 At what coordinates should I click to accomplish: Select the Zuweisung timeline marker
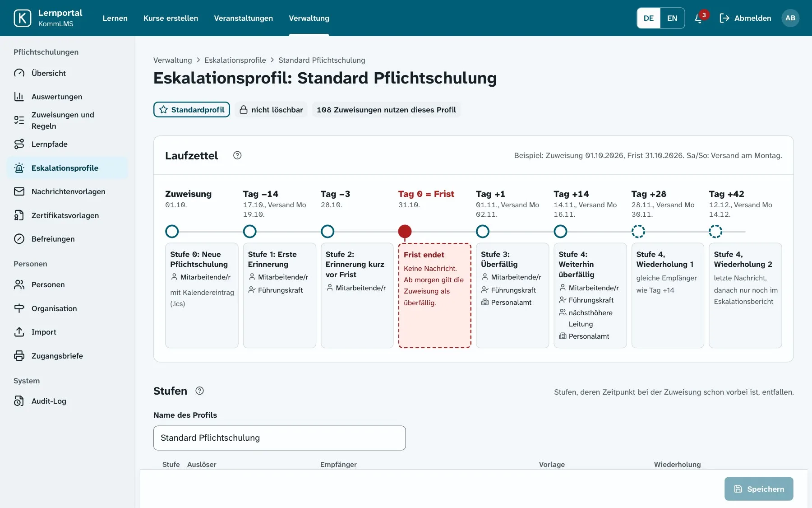[172, 232]
